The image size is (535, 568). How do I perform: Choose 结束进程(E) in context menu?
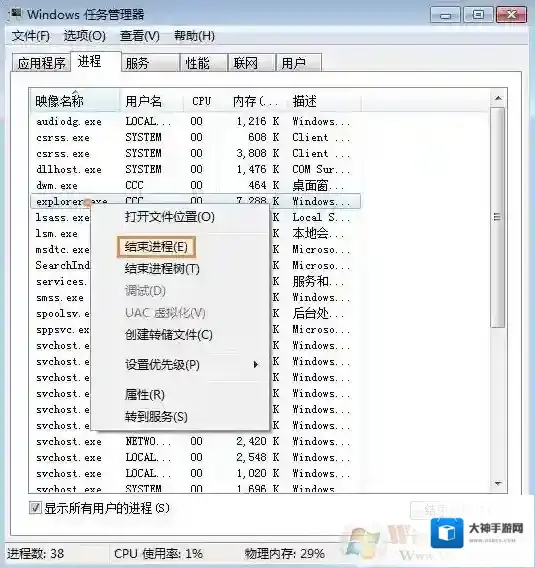pos(156,247)
